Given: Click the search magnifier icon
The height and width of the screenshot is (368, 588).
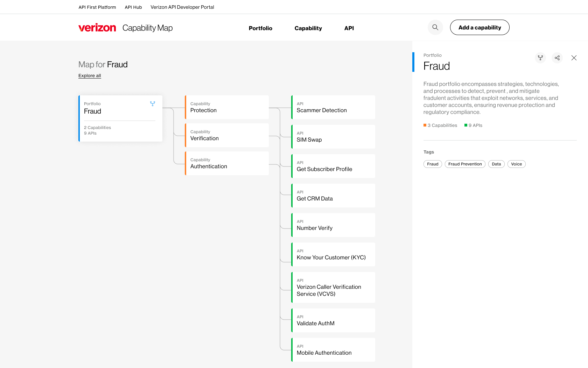Looking at the screenshot, I should pyautogui.click(x=435, y=27).
